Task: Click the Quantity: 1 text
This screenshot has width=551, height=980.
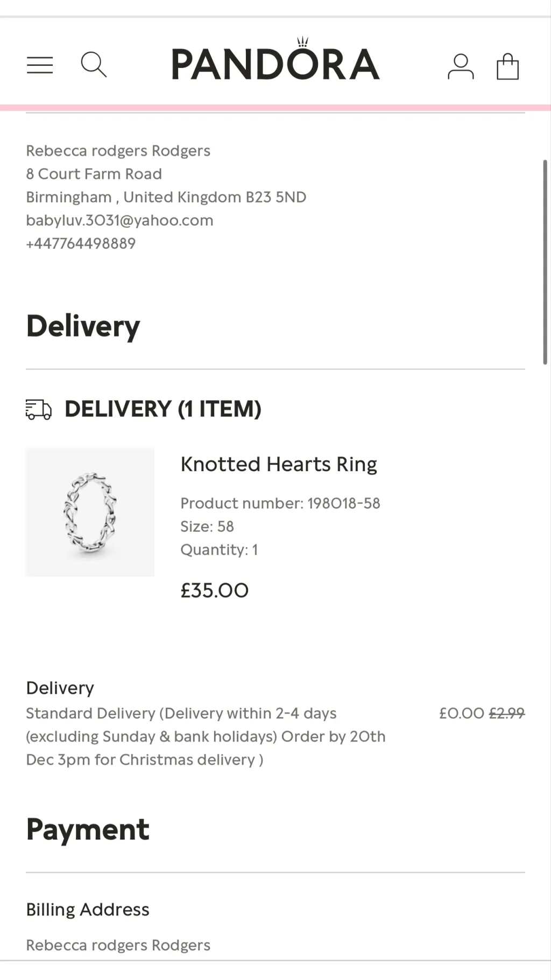Action: tap(219, 550)
